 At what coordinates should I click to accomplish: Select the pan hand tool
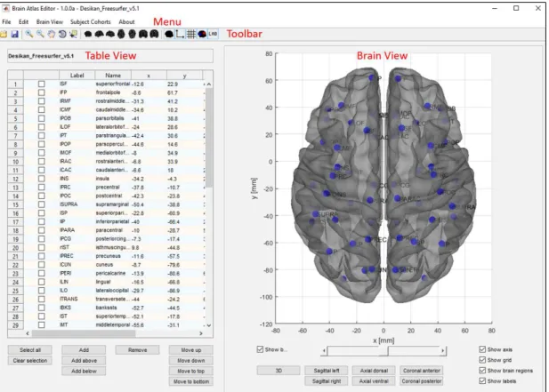pos(52,35)
